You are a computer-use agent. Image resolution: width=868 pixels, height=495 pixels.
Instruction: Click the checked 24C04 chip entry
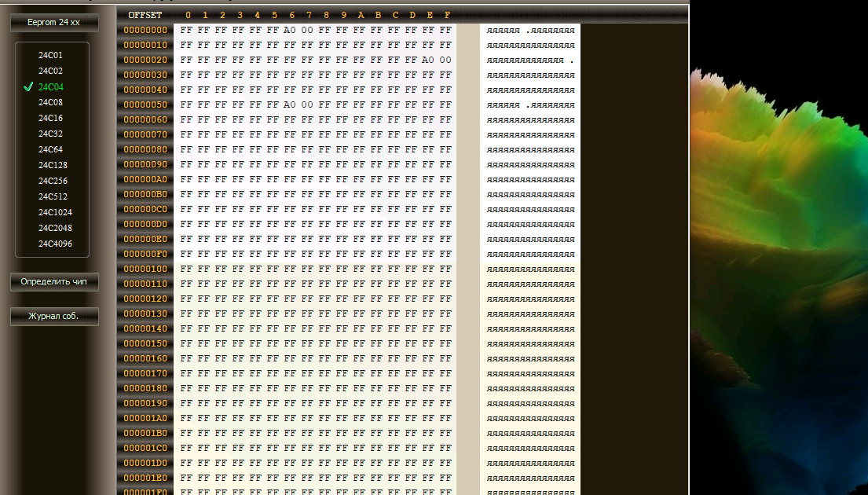pos(50,87)
